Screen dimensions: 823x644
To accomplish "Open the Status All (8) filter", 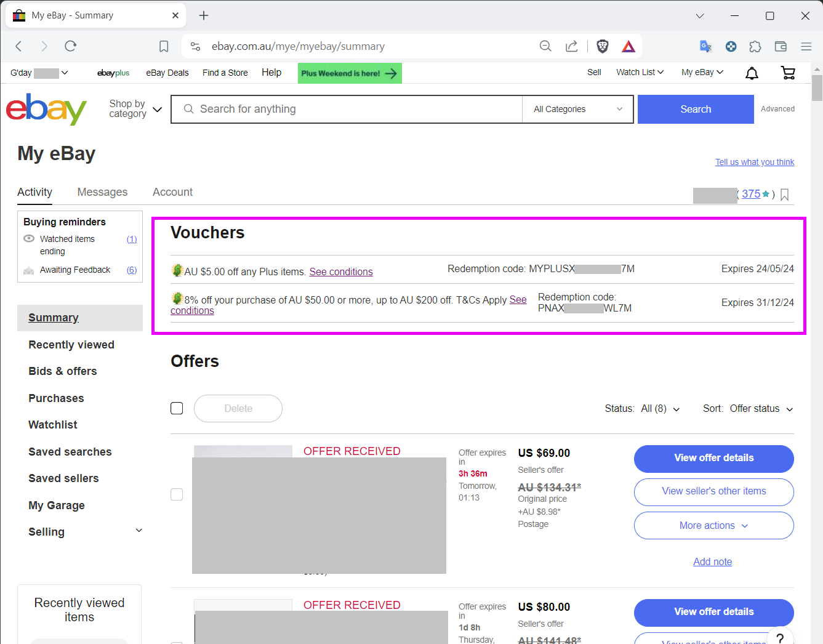I will (659, 409).
